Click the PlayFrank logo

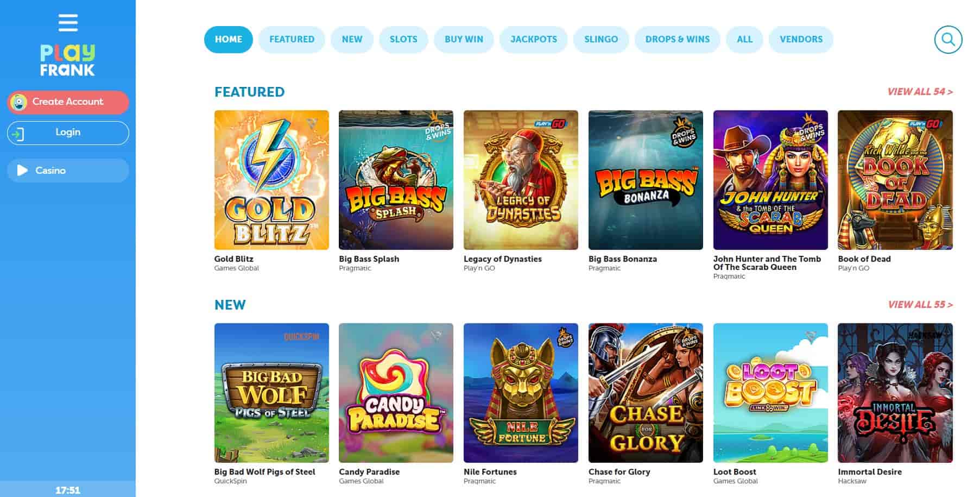(68, 60)
